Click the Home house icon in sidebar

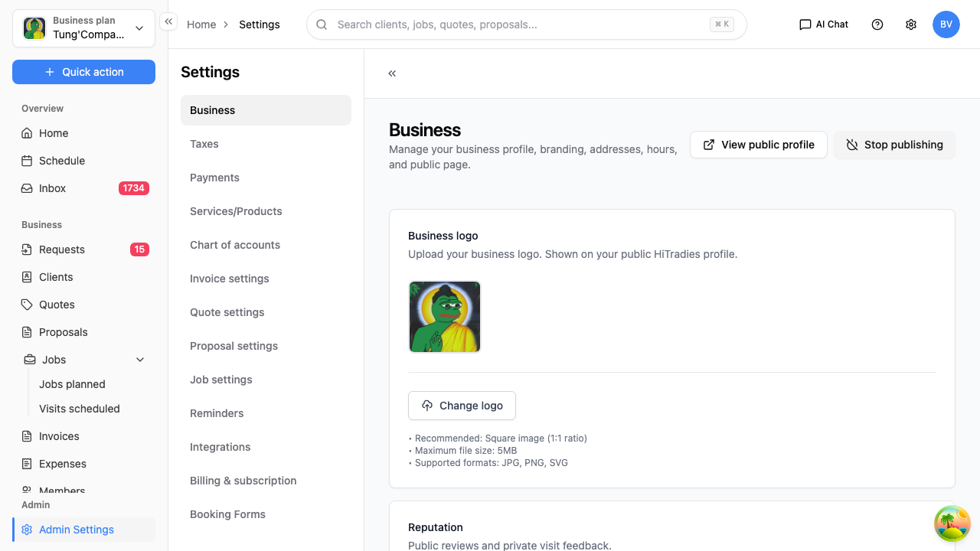click(x=27, y=133)
